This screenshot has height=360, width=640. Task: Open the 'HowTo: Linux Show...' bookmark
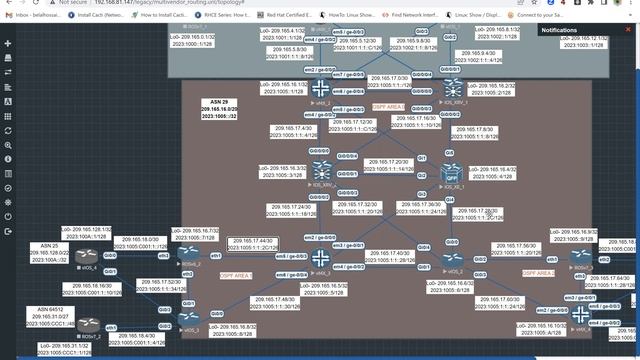pos(347,15)
